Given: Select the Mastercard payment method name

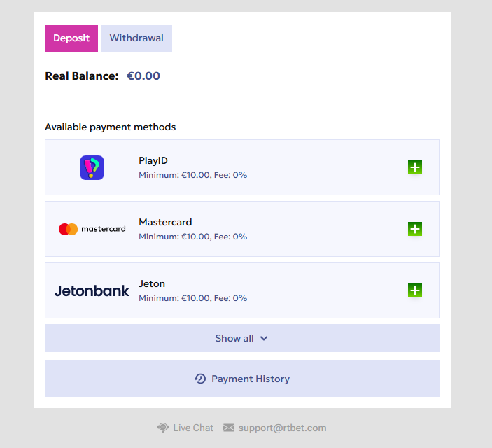Looking at the screenshot, I should pyautogui.click(x=165, y=222).
